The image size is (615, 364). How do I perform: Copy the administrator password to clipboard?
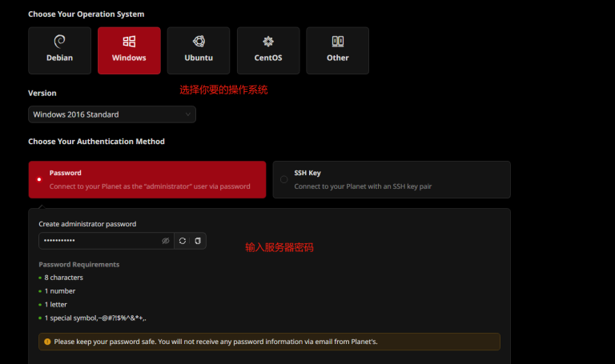(198, 241)
